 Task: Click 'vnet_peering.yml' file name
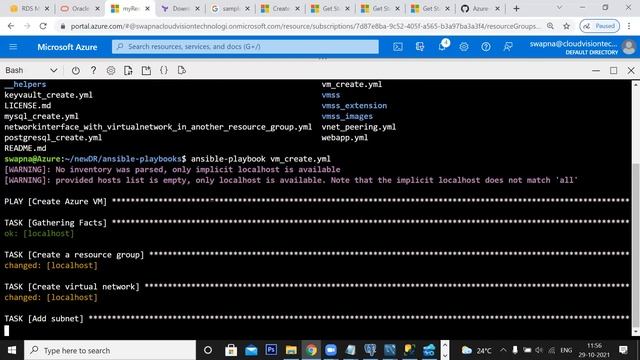click(358, 127)
